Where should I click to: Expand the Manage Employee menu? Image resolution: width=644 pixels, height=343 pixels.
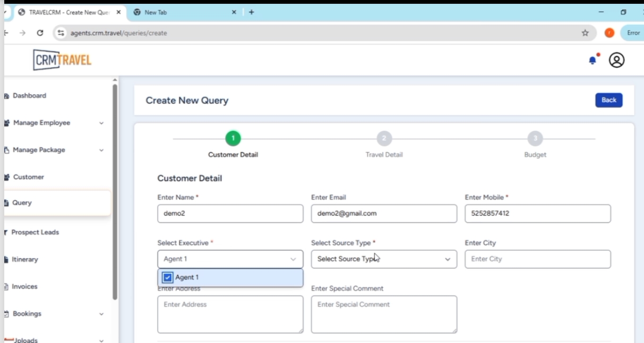tap(101, 123)
